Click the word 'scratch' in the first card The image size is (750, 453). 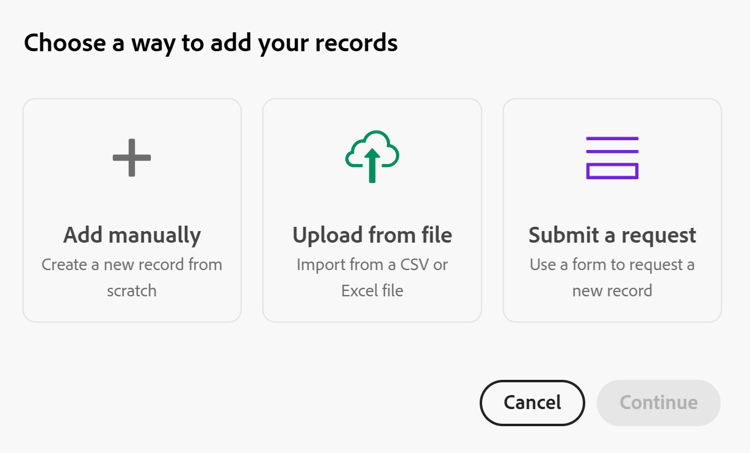click(x=132, y=291)
